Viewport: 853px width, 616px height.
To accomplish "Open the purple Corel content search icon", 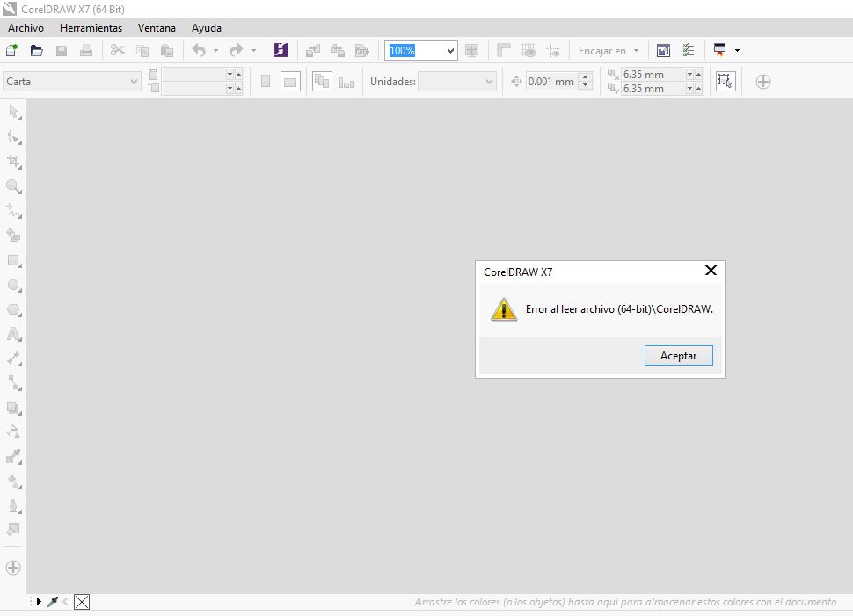I will coord(281,50).
